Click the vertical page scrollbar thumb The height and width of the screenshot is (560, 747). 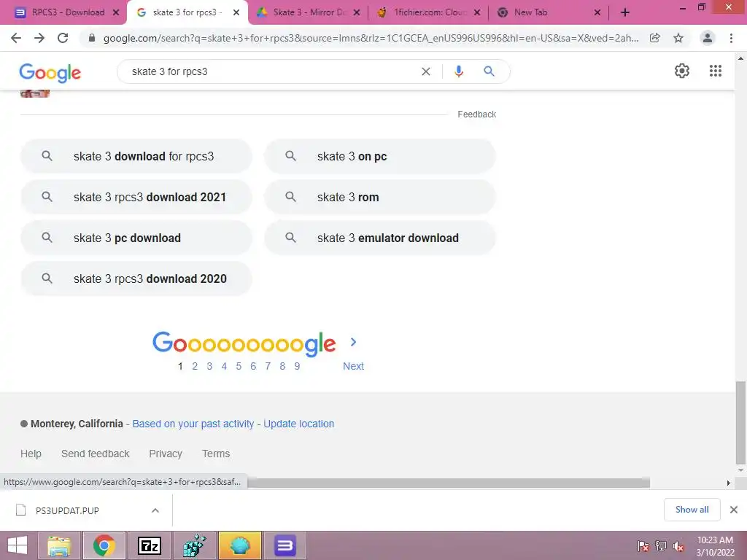(x=740, y=422)
